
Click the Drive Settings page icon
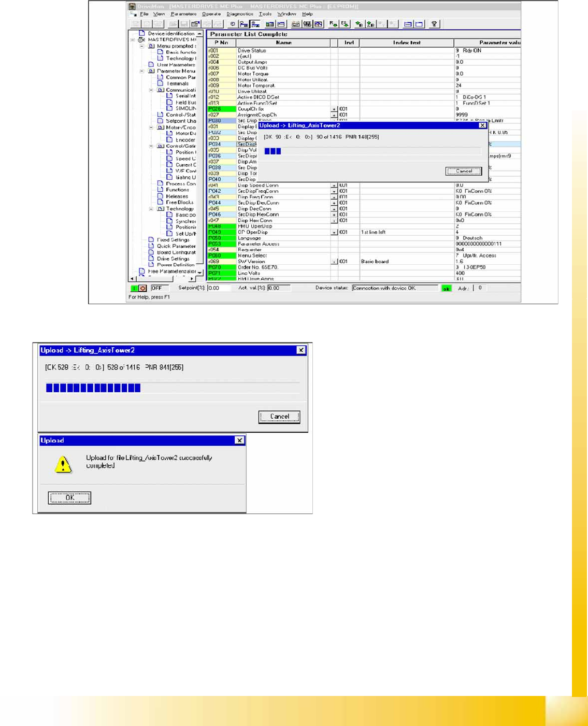[151, 259]
